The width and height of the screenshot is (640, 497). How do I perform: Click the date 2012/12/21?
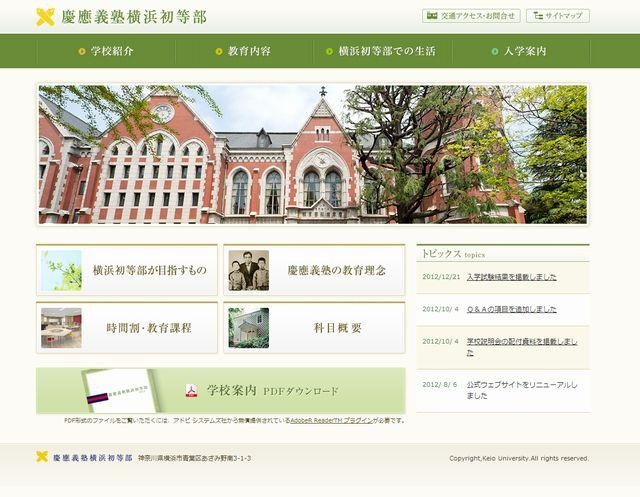(441, 277)
